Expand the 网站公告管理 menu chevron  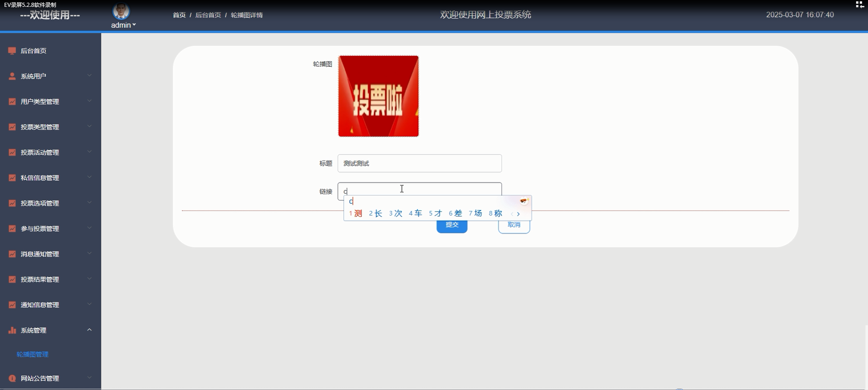(89, 378)
